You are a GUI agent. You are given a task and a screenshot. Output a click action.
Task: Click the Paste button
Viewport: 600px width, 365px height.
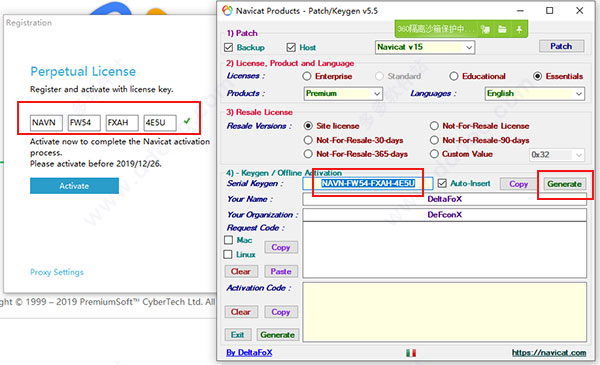[x=281, y=271]
